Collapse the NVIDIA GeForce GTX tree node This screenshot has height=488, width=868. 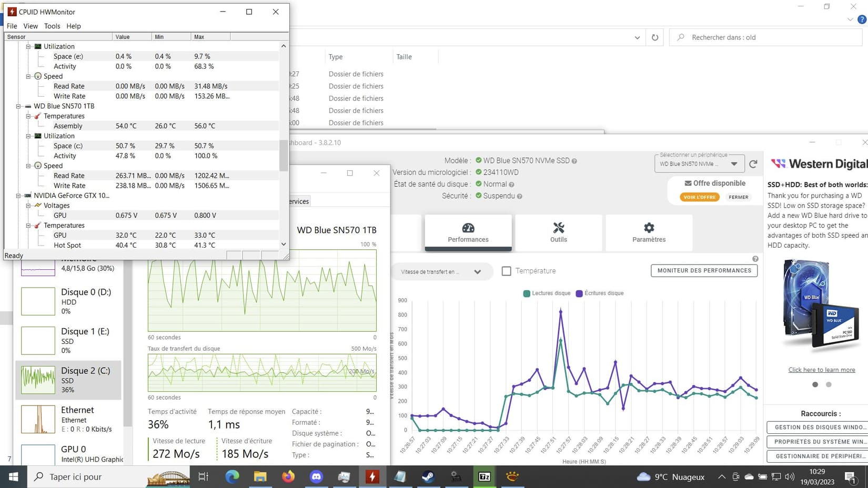[18, 196]
